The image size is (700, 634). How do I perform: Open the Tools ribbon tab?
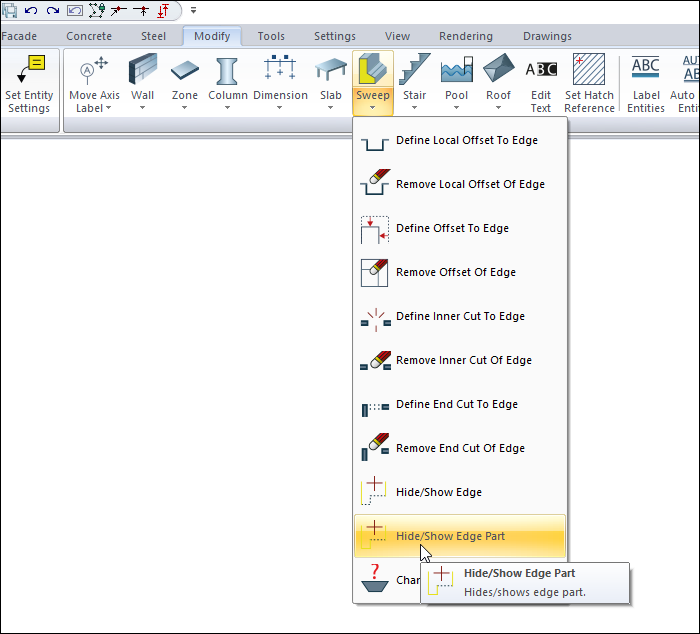coord(271,36)
